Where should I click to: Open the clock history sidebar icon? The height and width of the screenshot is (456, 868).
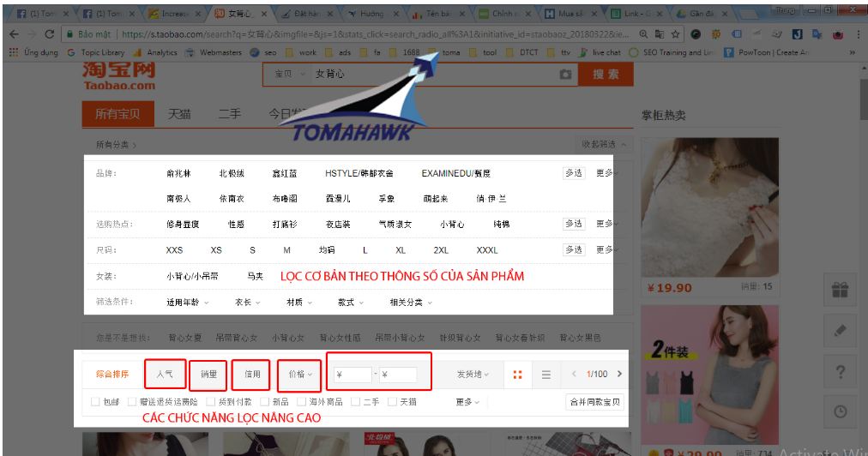840,411
